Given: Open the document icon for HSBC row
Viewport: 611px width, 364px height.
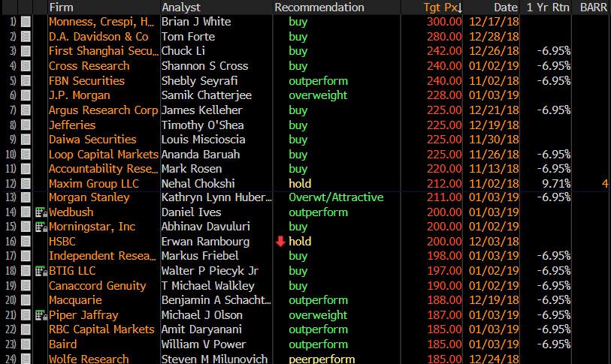Looking at the screenshot, I should point(26,242).
